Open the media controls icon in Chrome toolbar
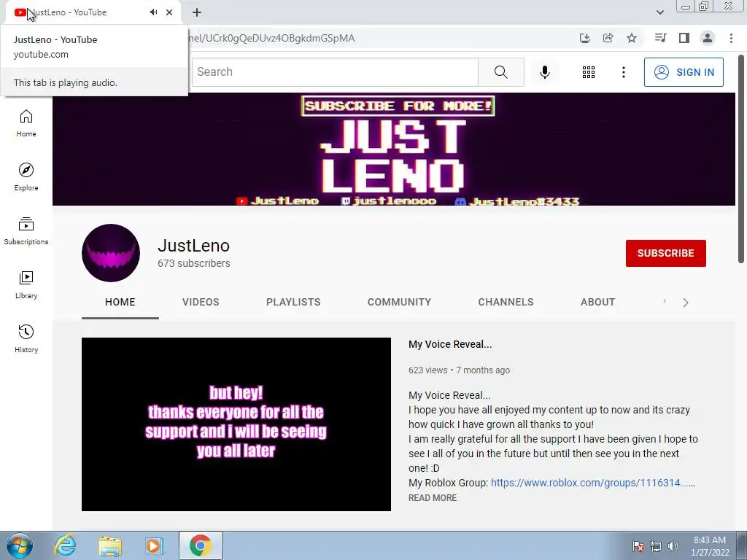Image resolution: width=747 pixels, height=560 pixels. pos(660,38)
